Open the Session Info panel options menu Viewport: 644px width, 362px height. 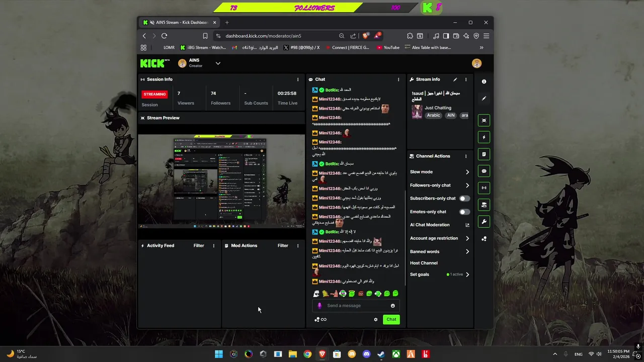click(297, 79)
